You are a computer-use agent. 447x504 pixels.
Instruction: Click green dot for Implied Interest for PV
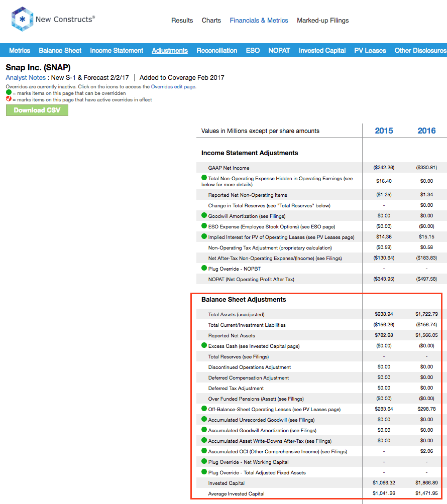(x=204, y=236)
